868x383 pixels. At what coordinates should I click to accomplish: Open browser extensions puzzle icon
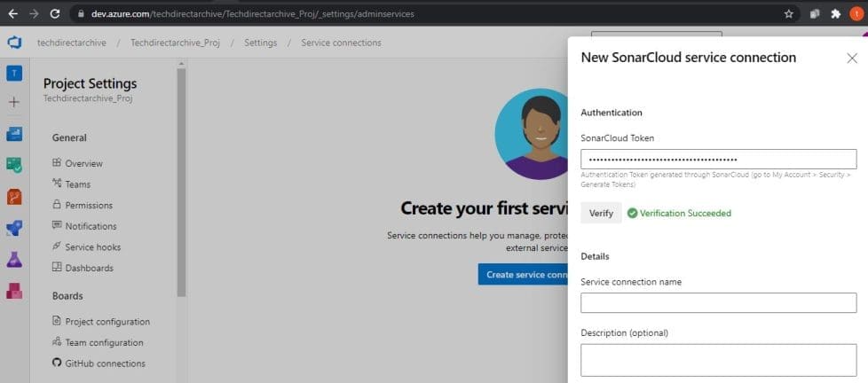[x=835, y=14]
